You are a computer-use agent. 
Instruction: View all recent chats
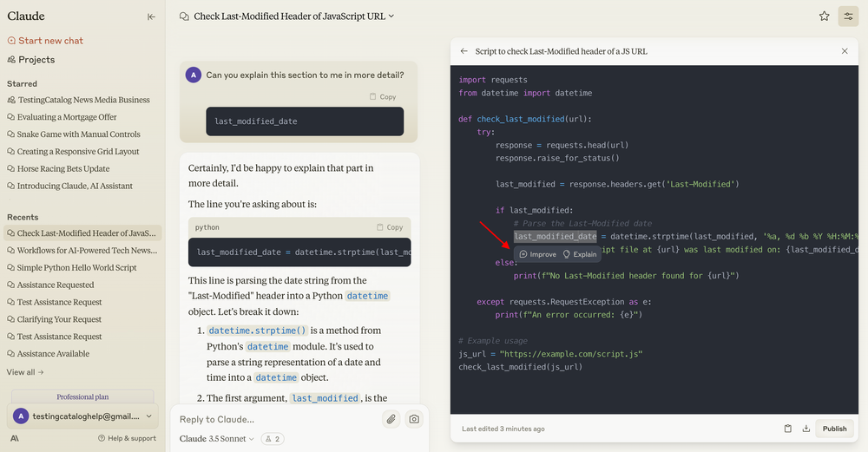(x=25, y=372)
